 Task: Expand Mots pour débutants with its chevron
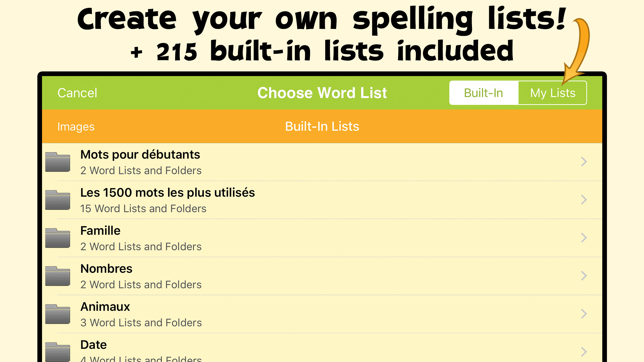[584, 162]
